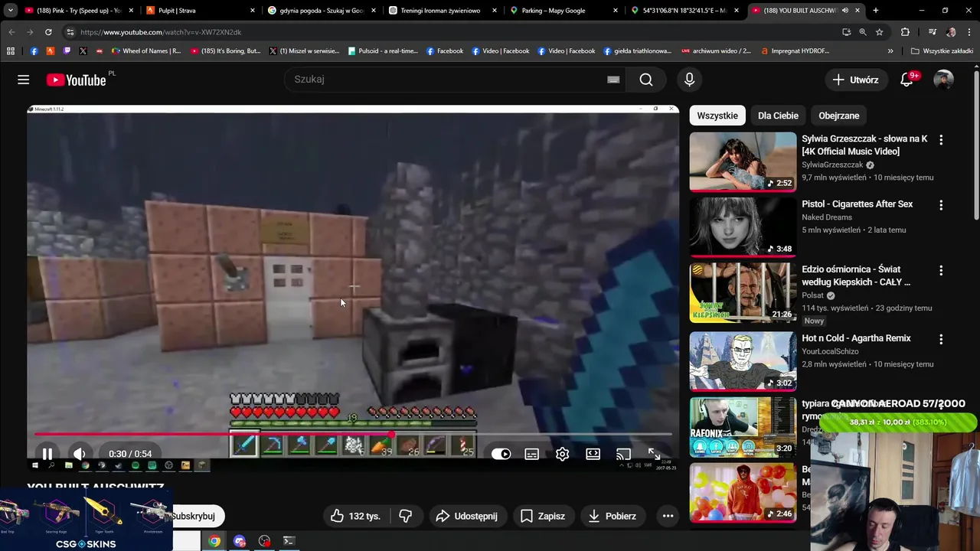Select the Dla Ciebie filter chip
Image resolution: width=980 pixels, height=551 pixels.
(x=778, y=116)
